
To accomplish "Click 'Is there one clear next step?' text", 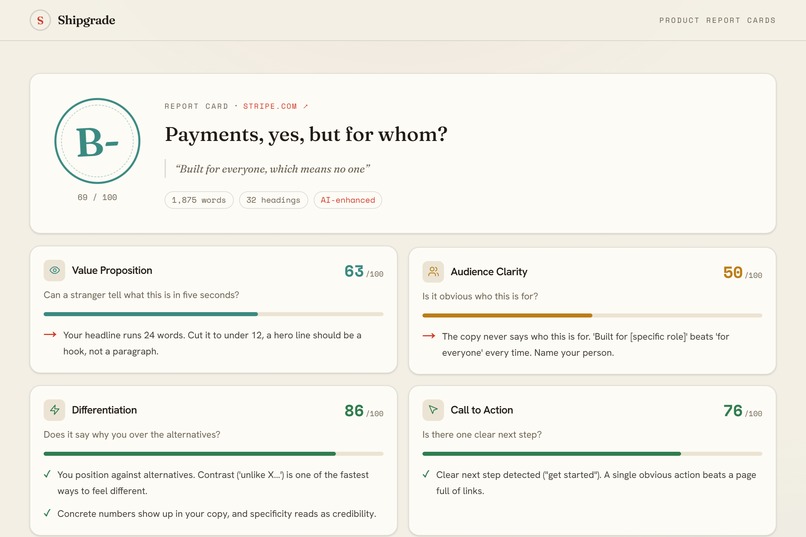I will pyautogui.click(x=482, y=435).
